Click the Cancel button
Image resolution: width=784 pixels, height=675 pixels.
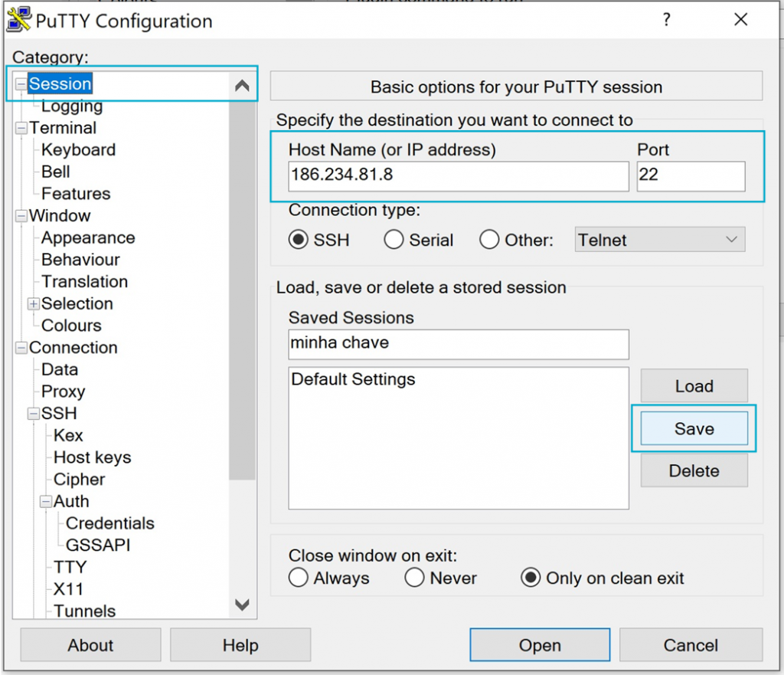pyautogui.click(x=691, y=645)
